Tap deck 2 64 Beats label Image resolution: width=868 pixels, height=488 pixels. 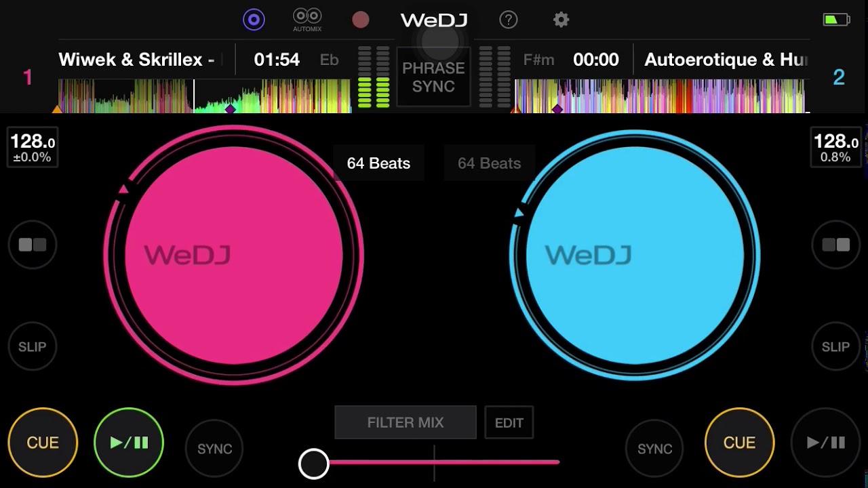490,163
